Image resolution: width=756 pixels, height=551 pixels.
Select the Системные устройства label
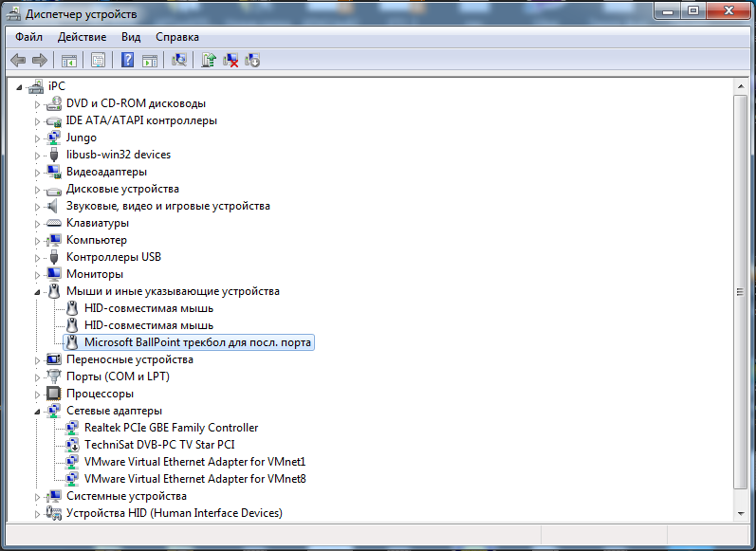126,496
